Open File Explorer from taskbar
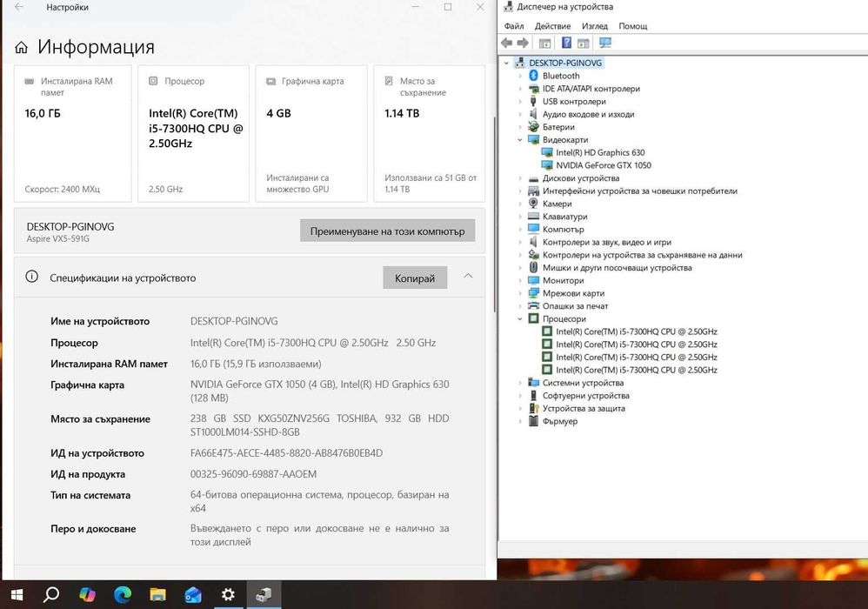The height and width of the screenshot is (609, 868). click(157, 594)
